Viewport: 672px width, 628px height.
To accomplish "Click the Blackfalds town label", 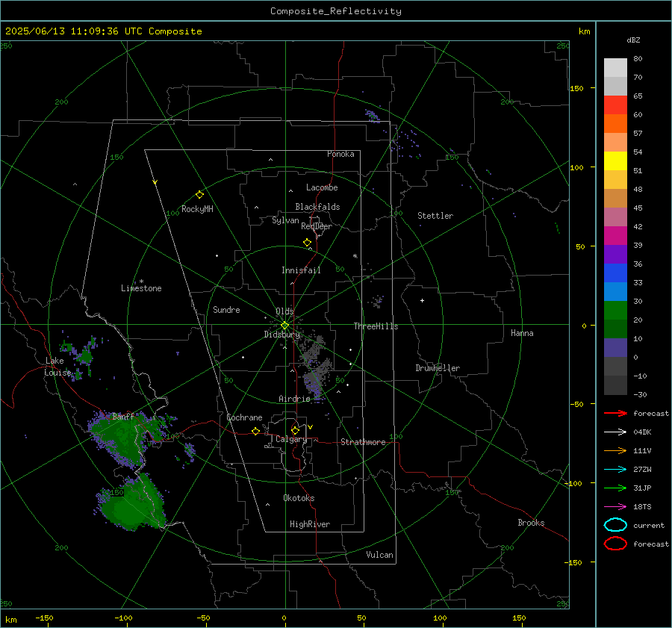I will click(x=317, y=207).
